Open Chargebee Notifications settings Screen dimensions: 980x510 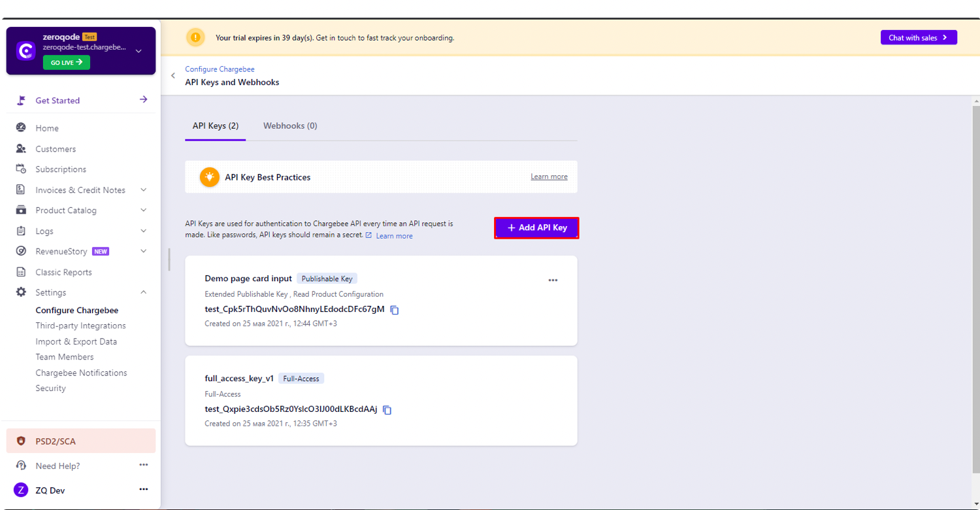pyautogui.click(x=81, y=373)
